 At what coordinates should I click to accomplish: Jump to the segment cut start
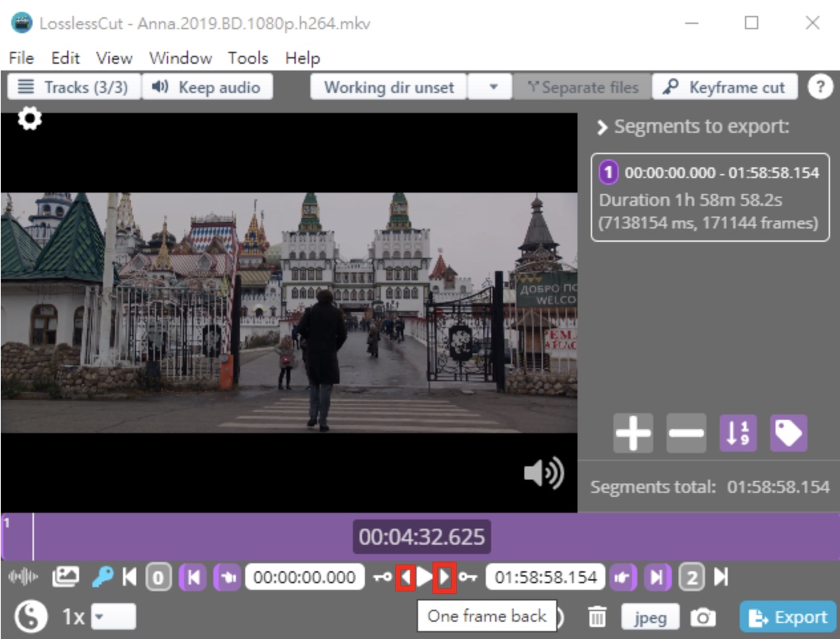[x=193, y=577]
